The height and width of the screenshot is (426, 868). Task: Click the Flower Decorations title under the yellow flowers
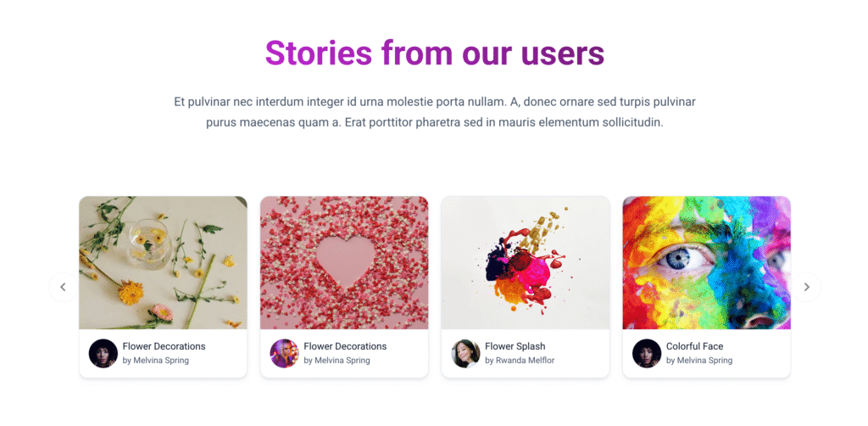click(164, 346)
